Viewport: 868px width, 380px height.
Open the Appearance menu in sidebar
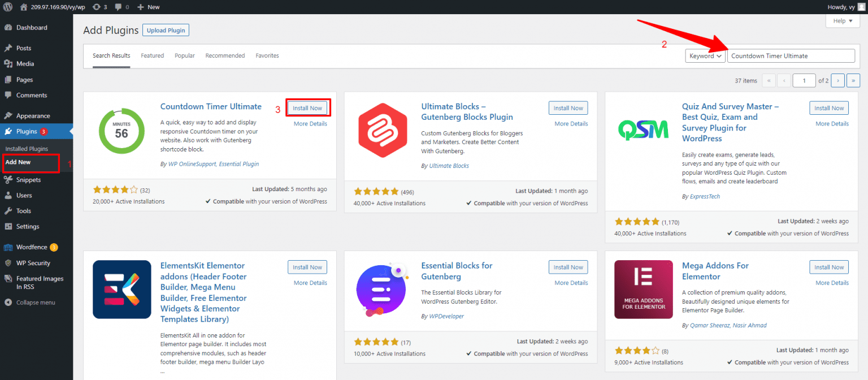pyautogui.click(x=33, y=116)
